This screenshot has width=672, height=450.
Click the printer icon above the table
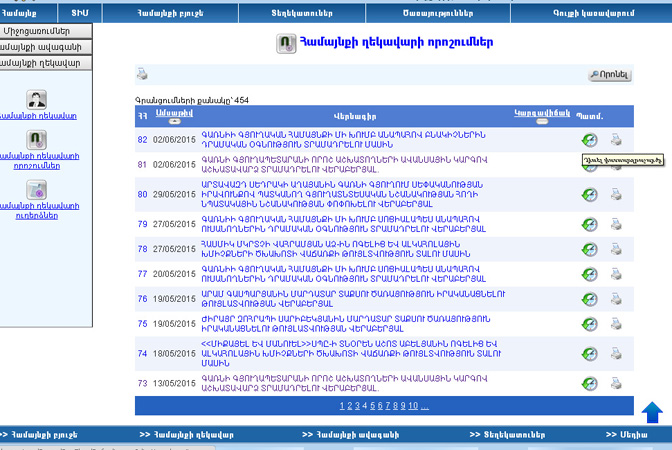142,74
